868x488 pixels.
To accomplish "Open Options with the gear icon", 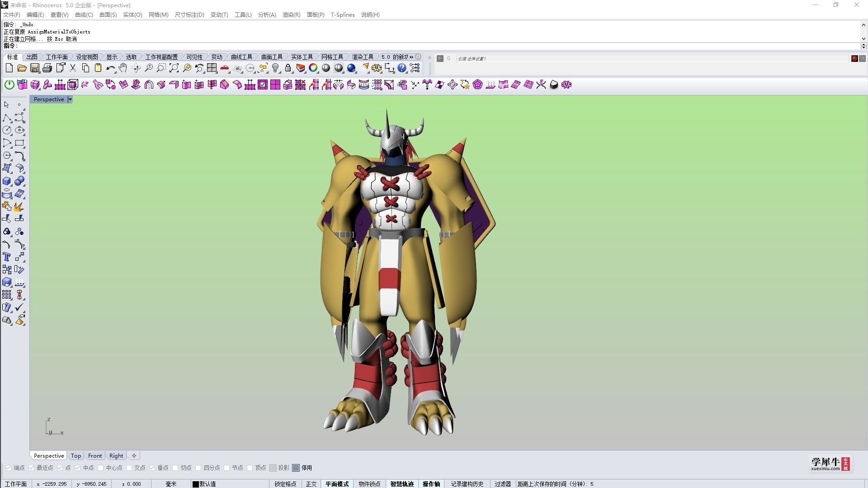I will click(377, 68).
